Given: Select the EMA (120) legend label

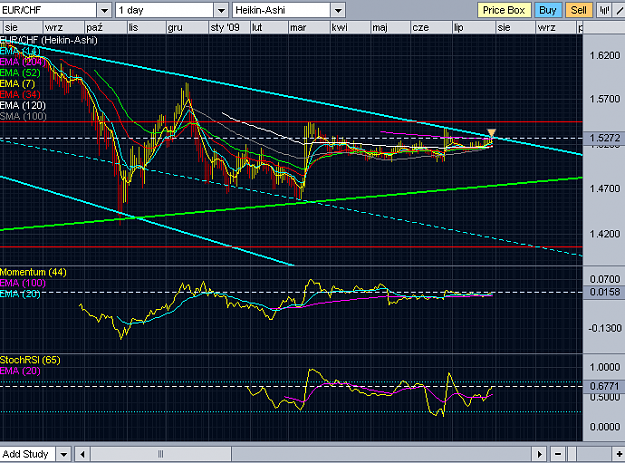Looking at the screenshot, I should [23, 105].
